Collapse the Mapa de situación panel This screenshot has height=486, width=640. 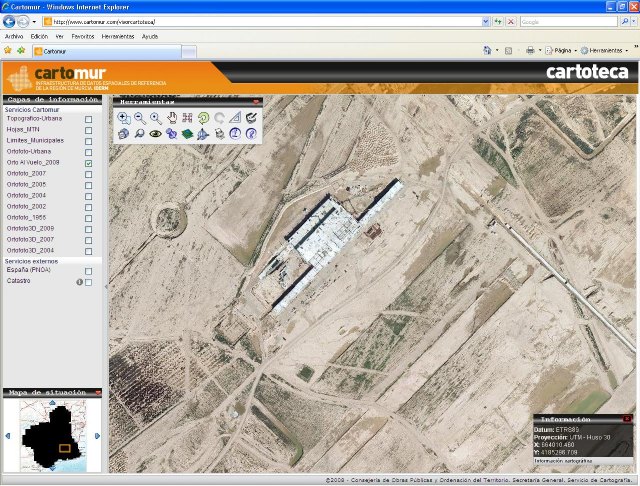pyautogui.click(x=98, y=393)
